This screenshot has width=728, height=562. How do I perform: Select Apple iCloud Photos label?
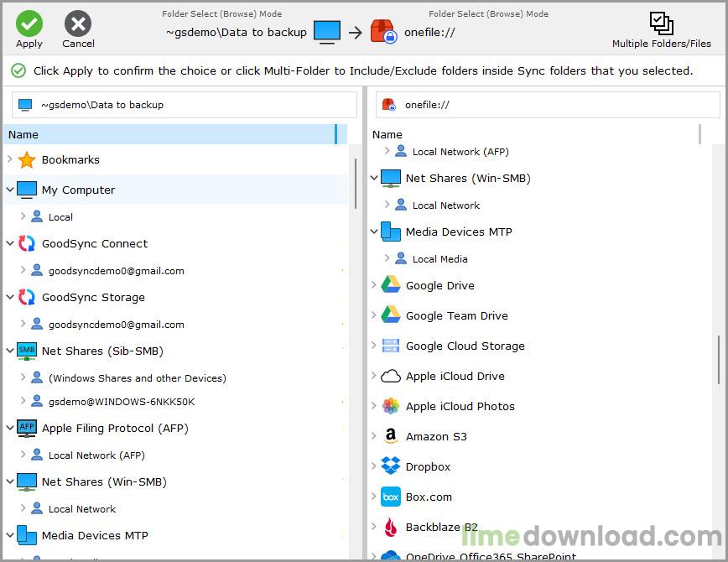(x=460, y=407)
